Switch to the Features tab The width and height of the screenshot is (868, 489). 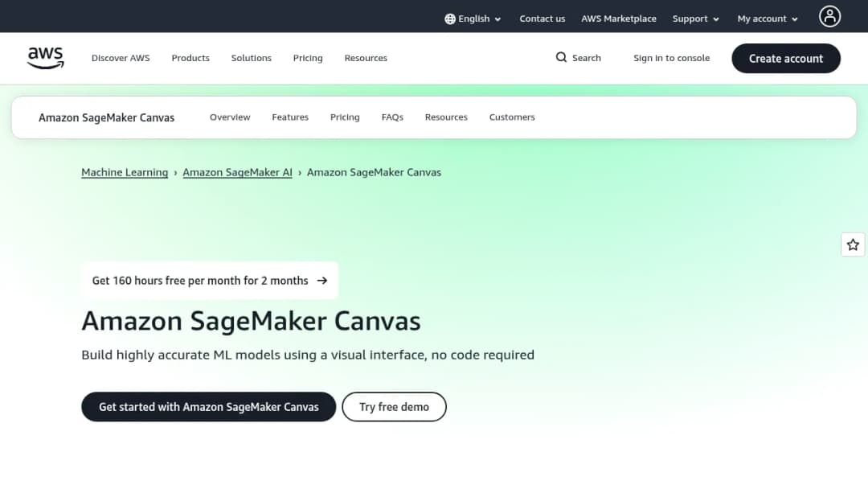(290, 117)
